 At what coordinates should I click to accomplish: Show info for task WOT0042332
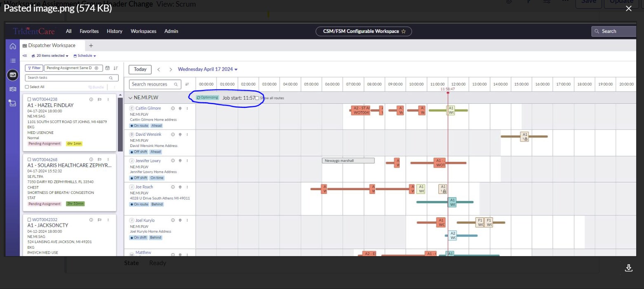(x=91, y=219)
